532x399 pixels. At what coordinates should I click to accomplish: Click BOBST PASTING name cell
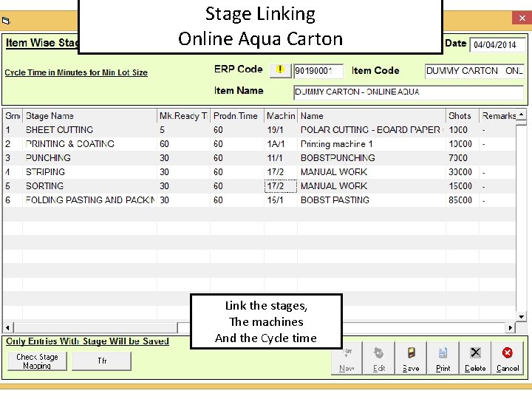coord(372,199)
